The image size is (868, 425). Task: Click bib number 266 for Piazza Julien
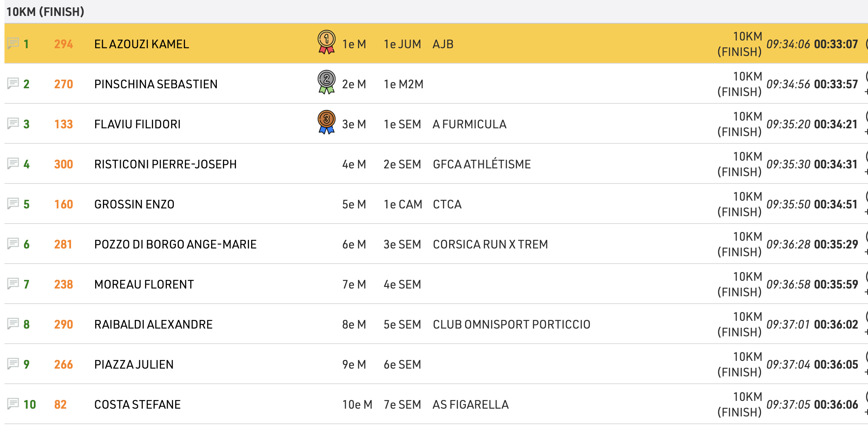point(63,365)
